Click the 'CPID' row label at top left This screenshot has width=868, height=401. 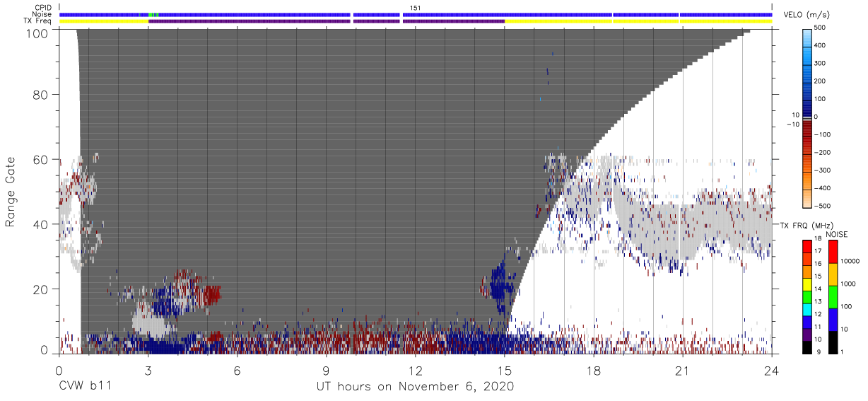pyautogui.click(x=42, y=8)
